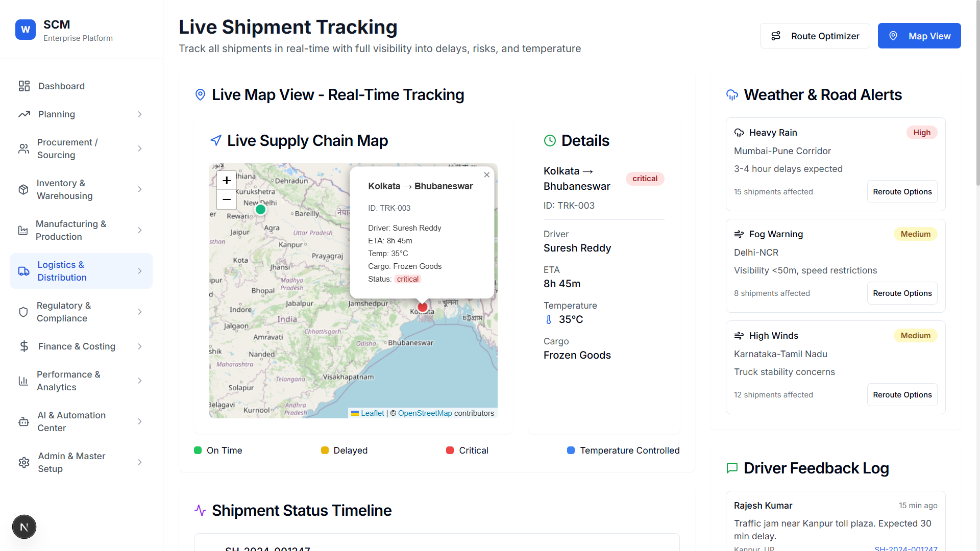Click the green on-time marker near New Delhi
Viewport: 980px width, 551px height.
[260, 209]
